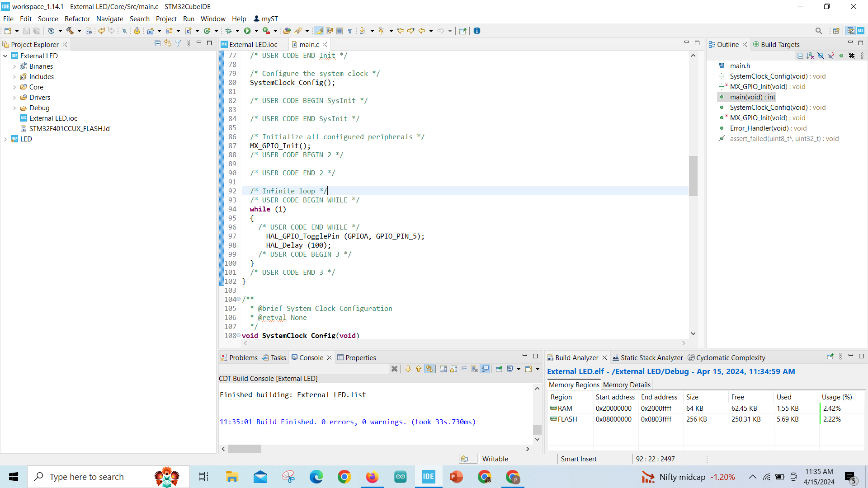Toggle Mark Occurrences highlighter in toolbar
Image resolution: width=868 pixels, height=488 pixels.
[319, 31]
